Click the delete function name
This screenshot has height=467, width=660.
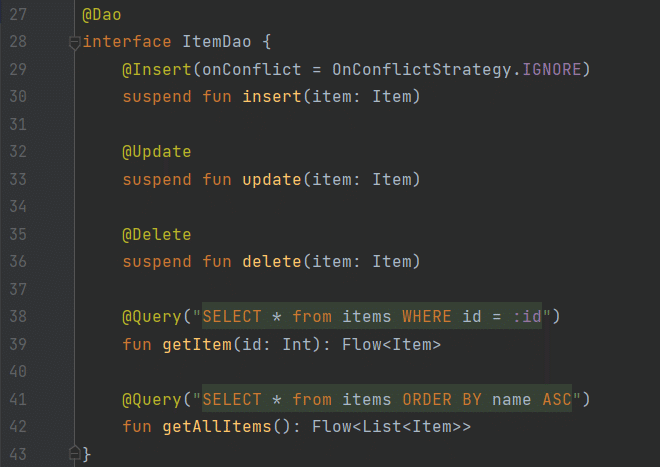point(271,262)
